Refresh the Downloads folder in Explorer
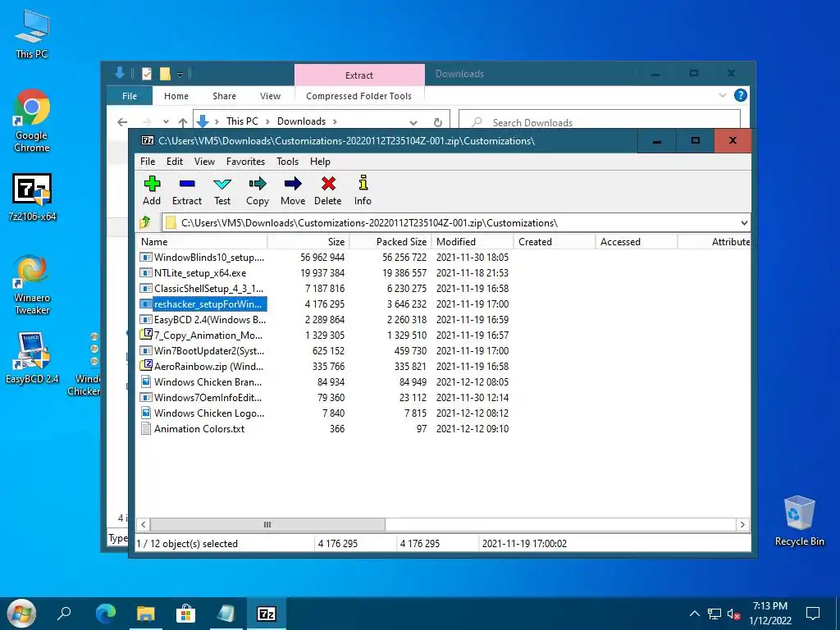 pos(438,122)
